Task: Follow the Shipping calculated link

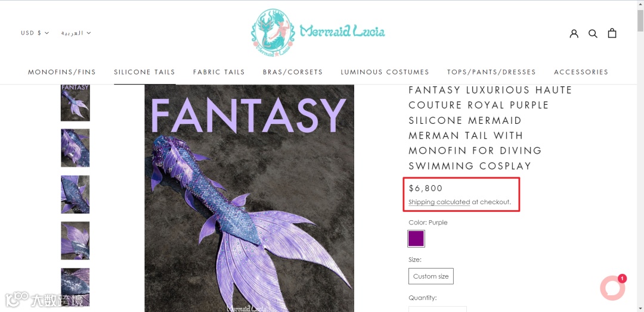Action: coord(439,202)
